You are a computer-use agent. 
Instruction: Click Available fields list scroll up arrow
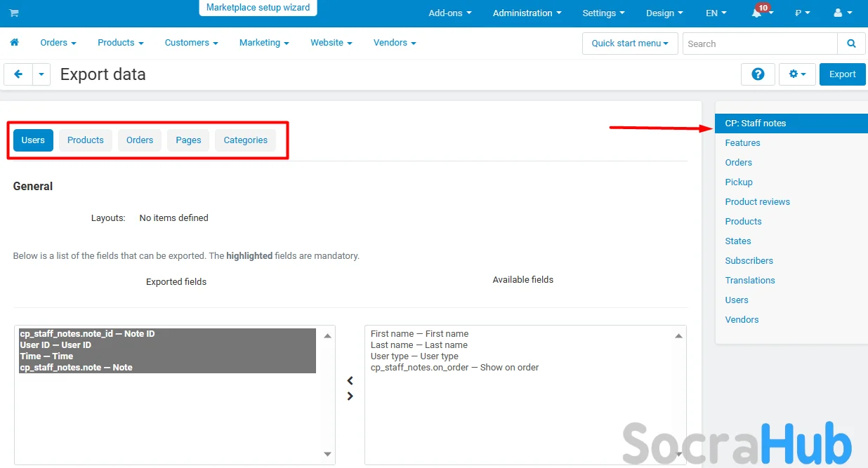678,335
